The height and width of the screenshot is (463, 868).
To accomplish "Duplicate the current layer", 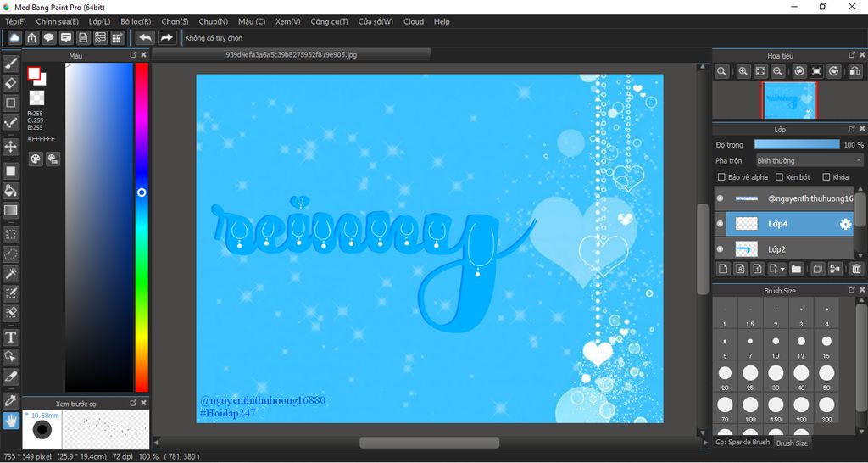I will click(x=817, y=269).
